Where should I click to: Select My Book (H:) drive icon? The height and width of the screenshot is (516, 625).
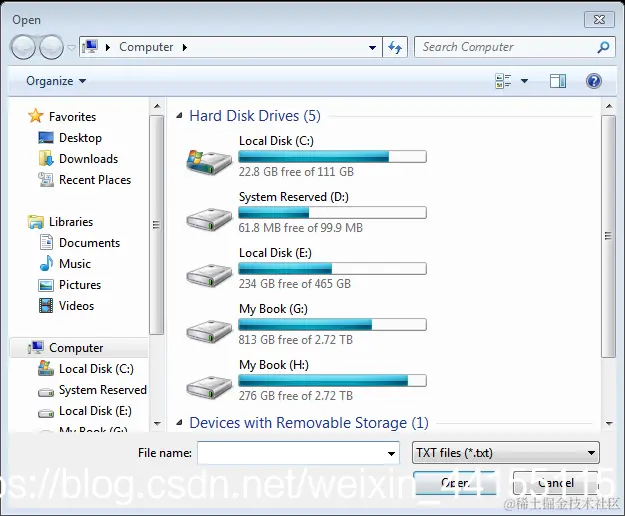click(x=209, y=387)
